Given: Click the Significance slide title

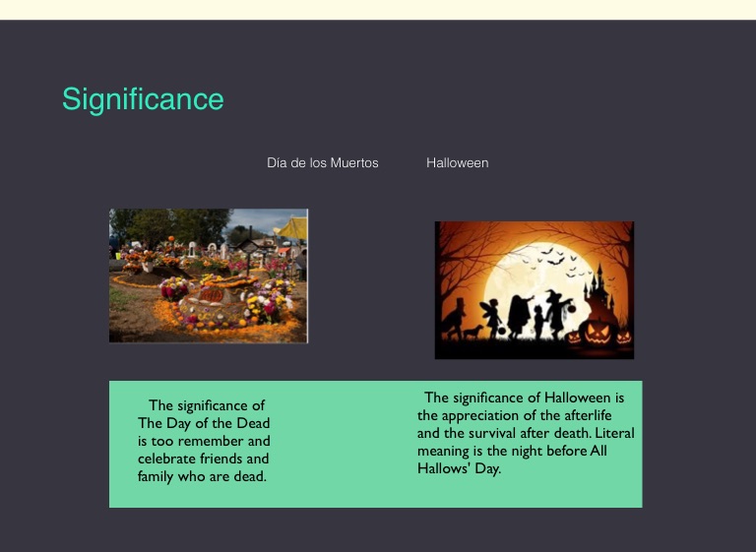Looking at the screenshot, I should (143, 99).
